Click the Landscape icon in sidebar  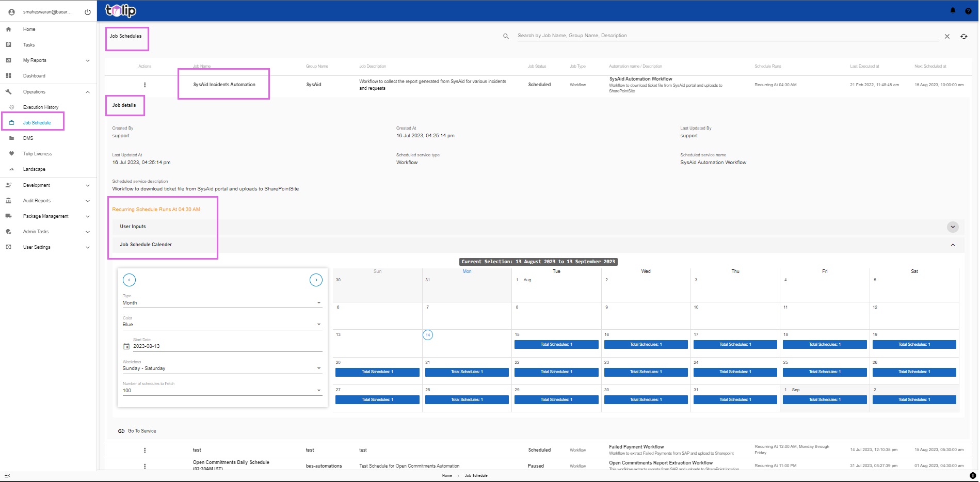[x=11, y=169]
